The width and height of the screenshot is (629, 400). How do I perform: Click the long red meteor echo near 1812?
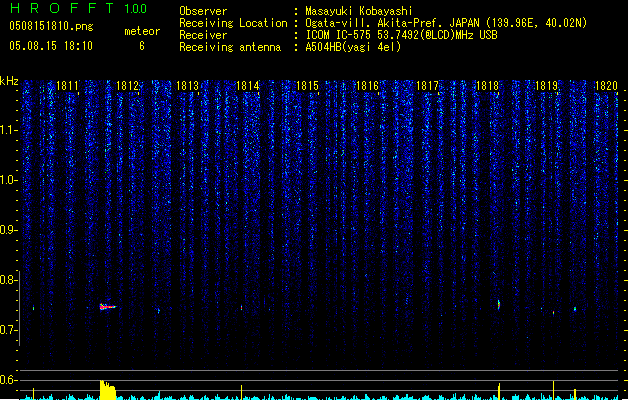tap(108, 307)
